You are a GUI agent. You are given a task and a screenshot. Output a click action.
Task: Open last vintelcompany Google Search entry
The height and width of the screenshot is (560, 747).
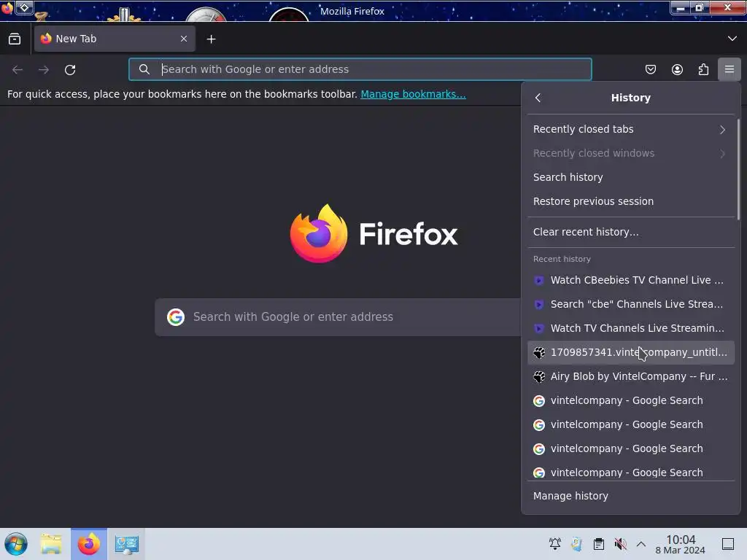pyautogui.click(x=631, y=472)
